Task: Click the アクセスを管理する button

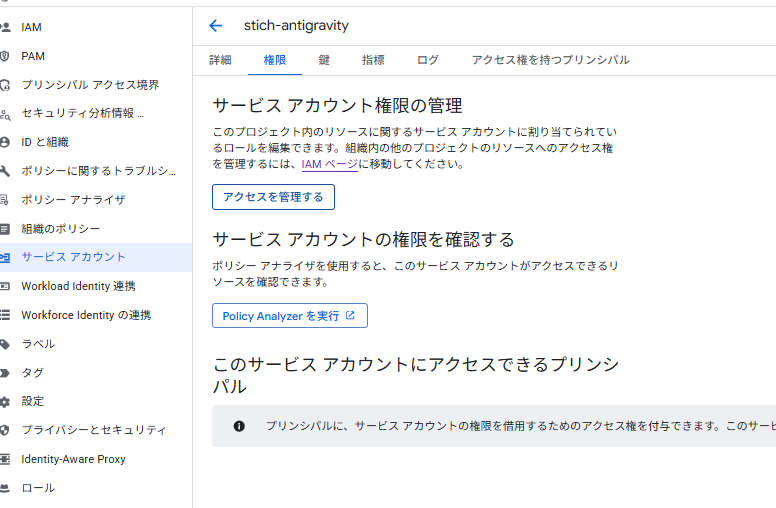Action: click(x=273, y=197)
